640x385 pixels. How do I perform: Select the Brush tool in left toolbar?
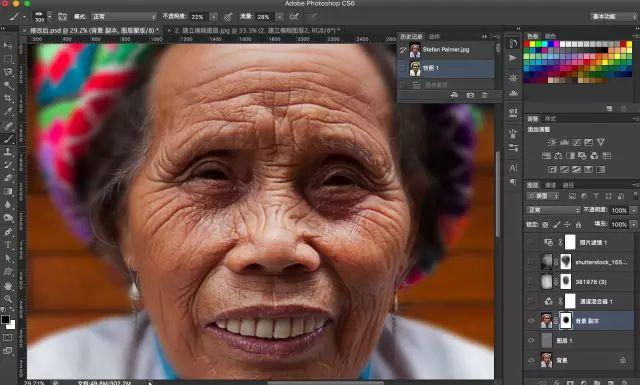[x=8, y=139]
